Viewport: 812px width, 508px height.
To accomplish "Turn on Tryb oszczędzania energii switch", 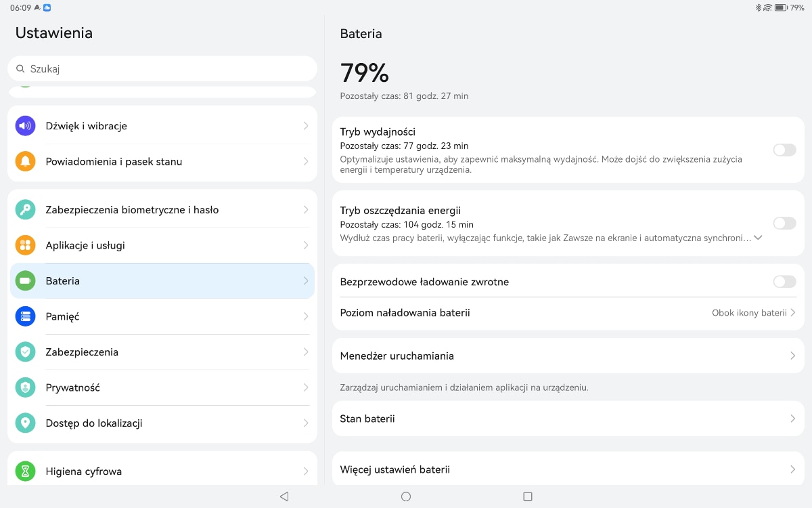I will point(784,223).
